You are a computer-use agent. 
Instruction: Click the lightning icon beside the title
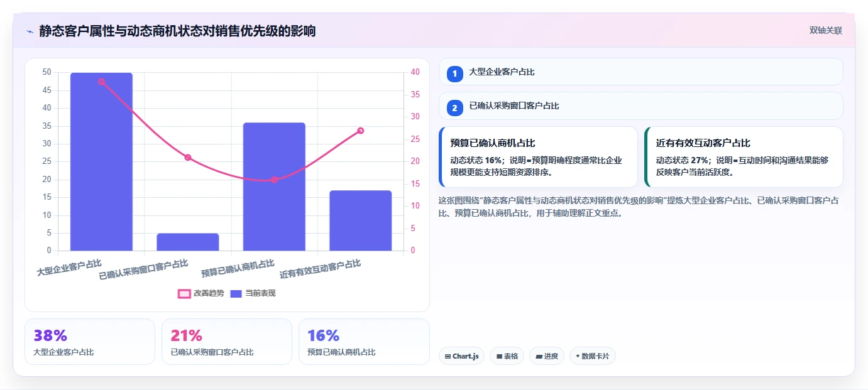(30, 31)
